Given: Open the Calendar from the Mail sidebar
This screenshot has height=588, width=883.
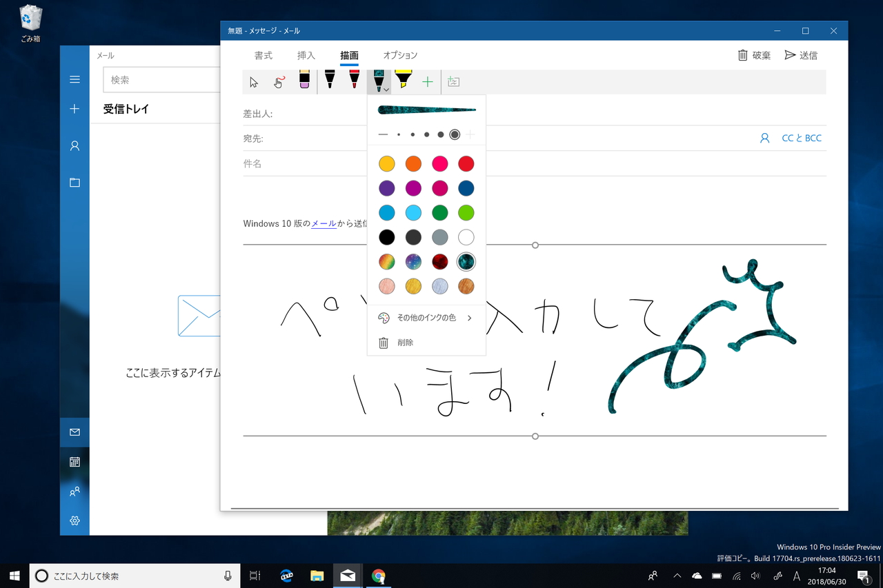Looking at the screenshot, I should (75, 462).
